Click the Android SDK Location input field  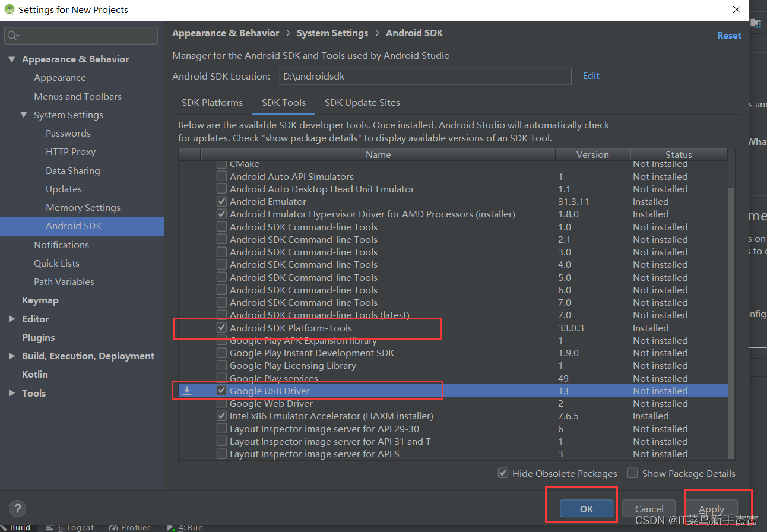(425, 76)
